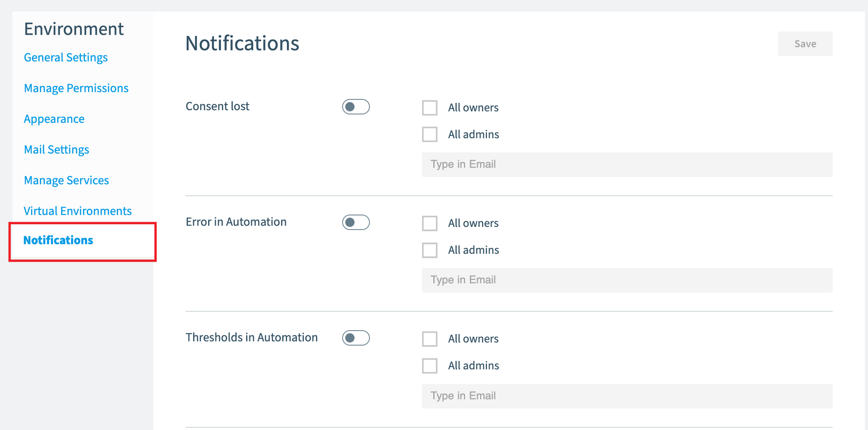The height and width of the screenshot is (430, 868).
Task: Check All owners for Consent lost
Action: pos(430,108)
